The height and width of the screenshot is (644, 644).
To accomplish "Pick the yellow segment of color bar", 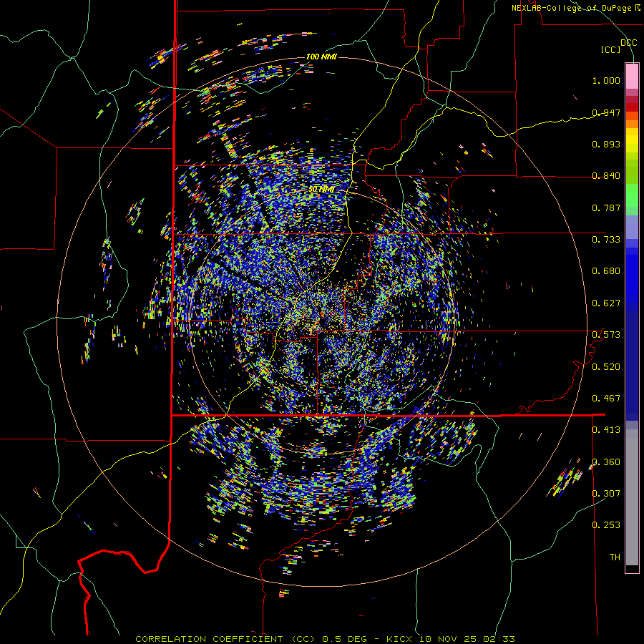I will point(632,140).
